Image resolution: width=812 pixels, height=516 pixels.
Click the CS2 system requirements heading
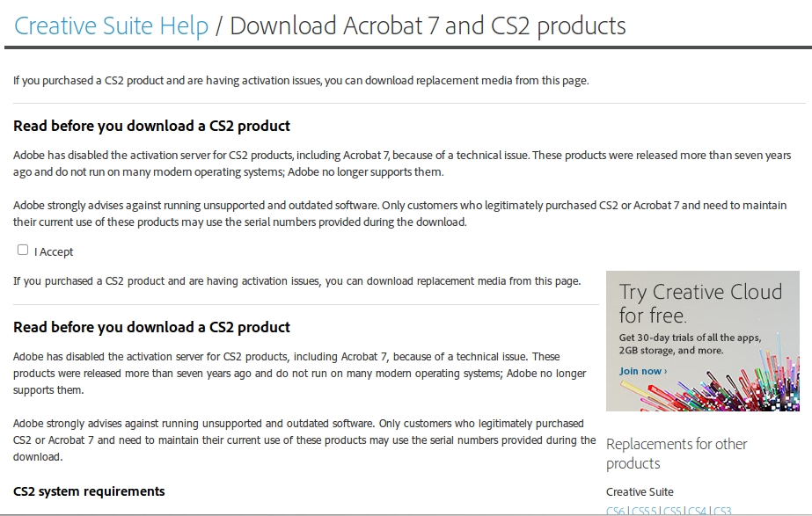[x=89, y=491]
